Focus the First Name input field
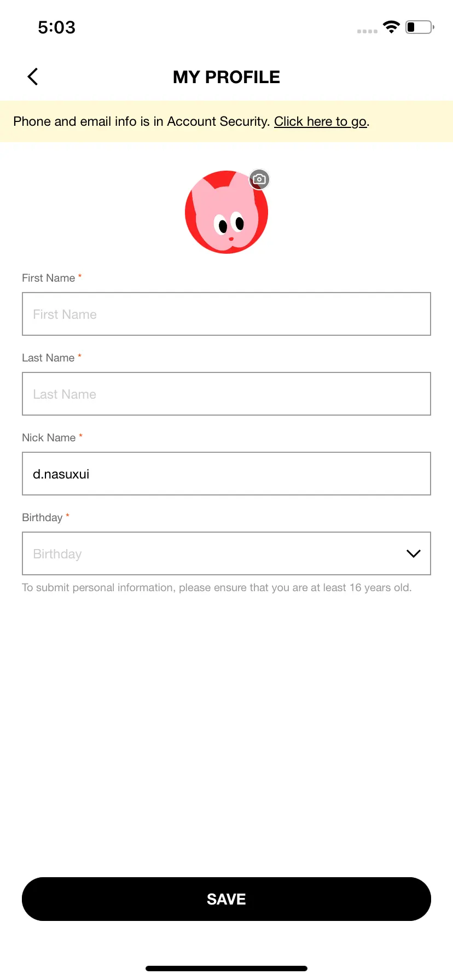Screen dimensions: 453x980 click(x=226, y=314)
